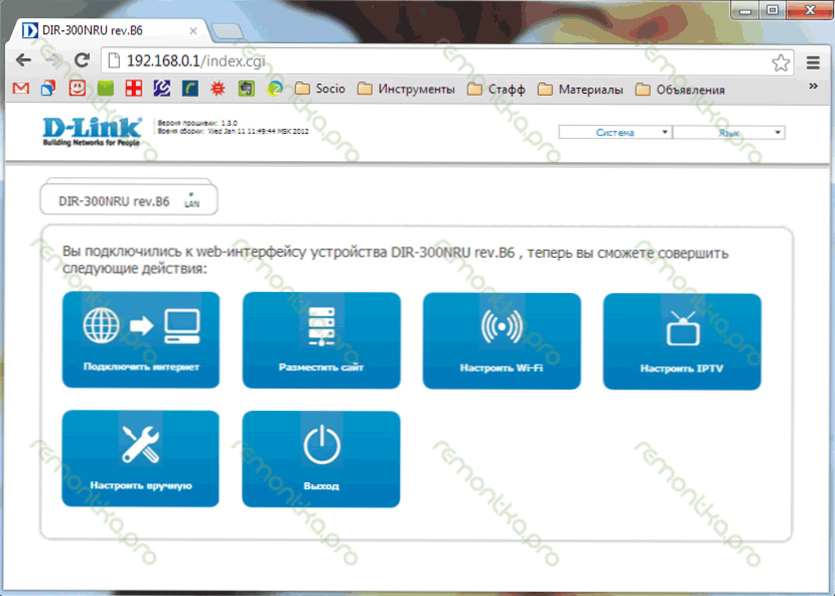The image size is (835, 596).
Task: Expand the "Система" dropdown menu
Action: [x=615, y=132]
